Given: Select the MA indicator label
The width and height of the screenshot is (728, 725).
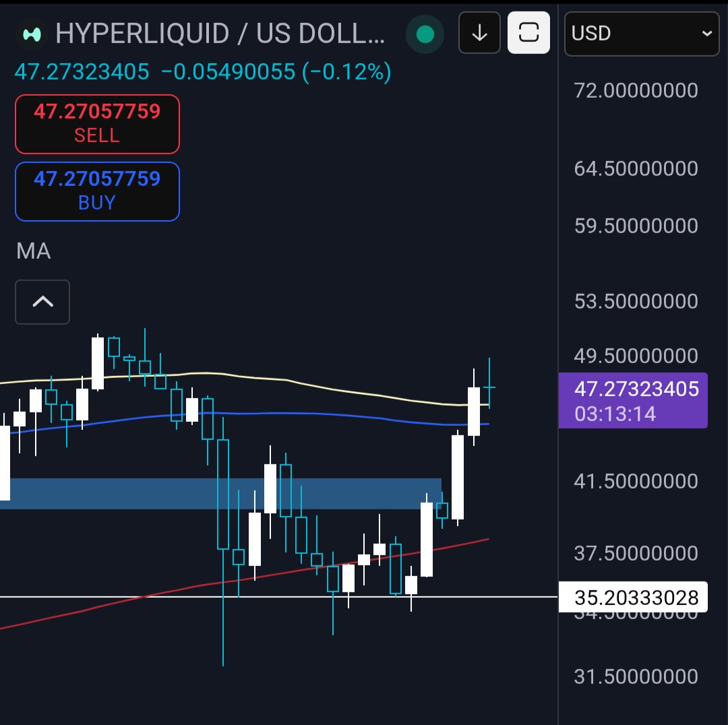Looking at the screenshot, I should coord(34,251).
